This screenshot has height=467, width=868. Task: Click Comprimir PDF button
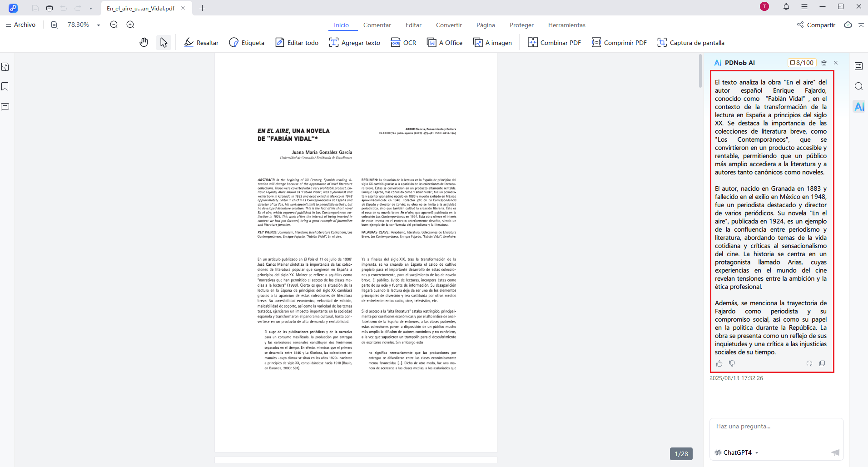(x=619, y=43)
